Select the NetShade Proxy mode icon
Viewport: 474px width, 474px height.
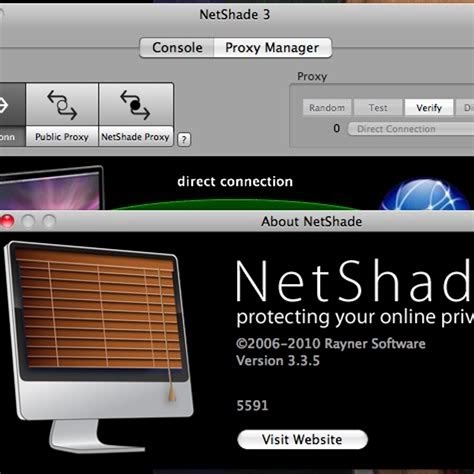pyautogui.click(x=136, y=105)
